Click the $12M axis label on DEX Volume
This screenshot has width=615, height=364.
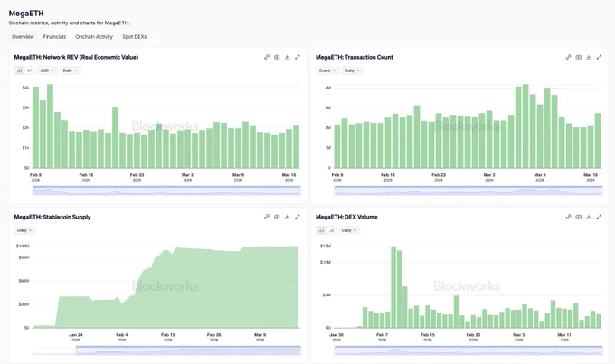coord(326,246)
